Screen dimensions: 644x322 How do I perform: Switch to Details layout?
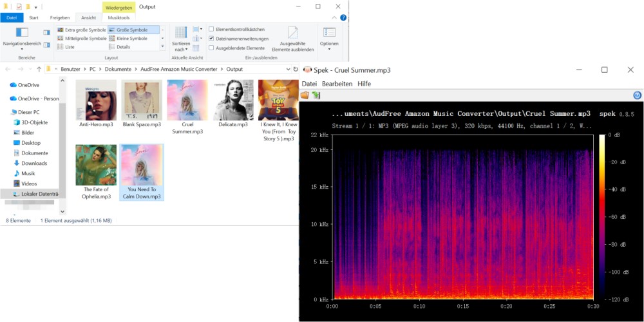click(120, 47)
